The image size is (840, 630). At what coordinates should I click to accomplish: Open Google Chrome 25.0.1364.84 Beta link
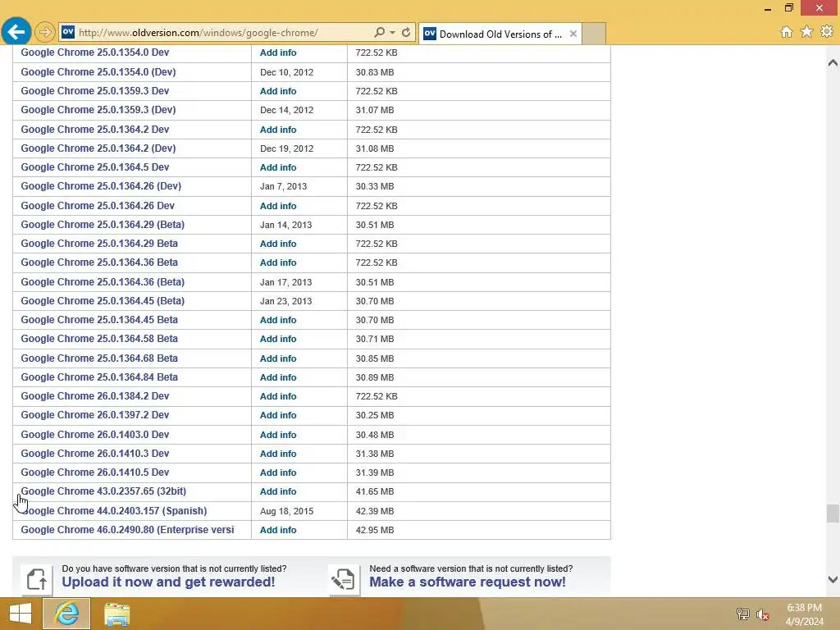[99, 377]
